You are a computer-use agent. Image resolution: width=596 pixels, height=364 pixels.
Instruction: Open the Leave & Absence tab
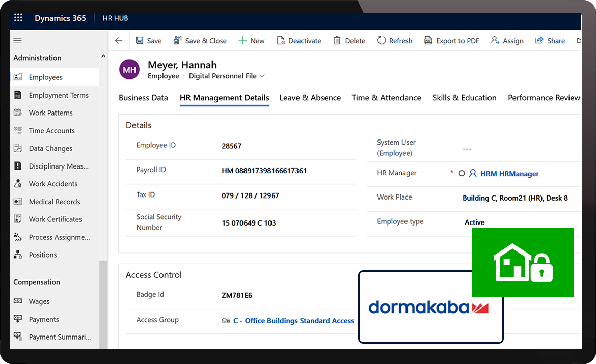[310, 98]
